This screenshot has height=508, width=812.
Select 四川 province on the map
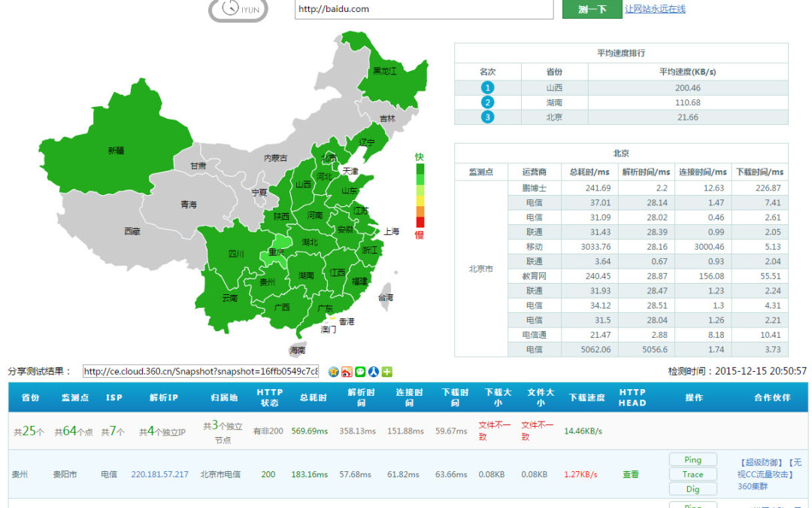[235, 254]
